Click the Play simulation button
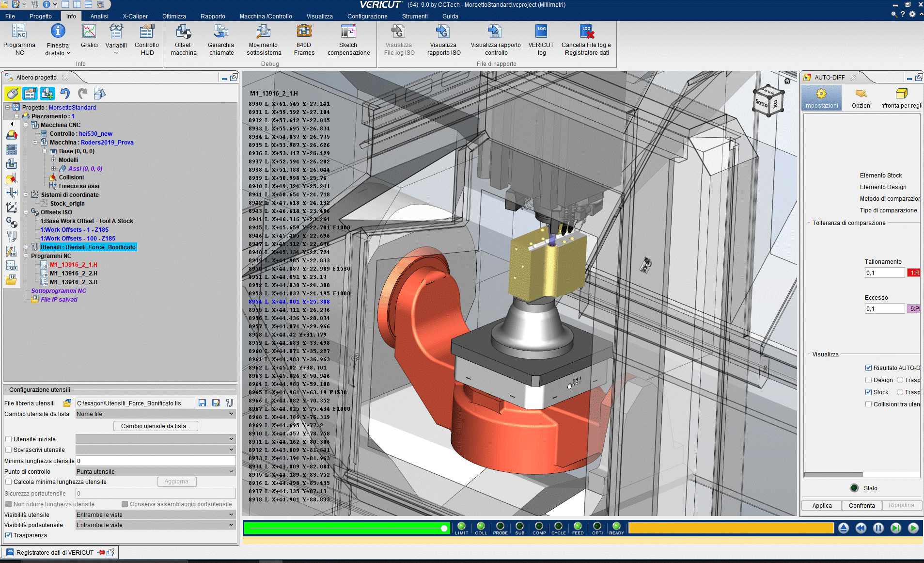This screenshot has height=563, width=924. click(x=913, y=528)
